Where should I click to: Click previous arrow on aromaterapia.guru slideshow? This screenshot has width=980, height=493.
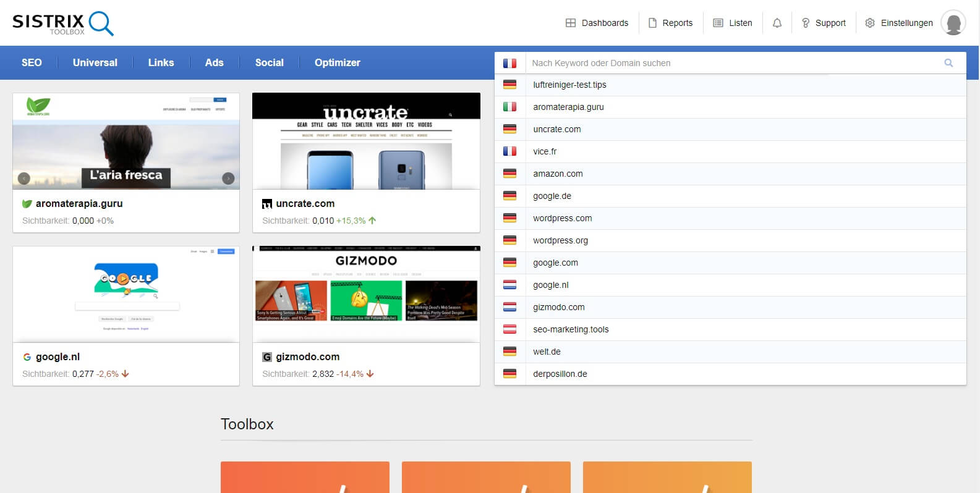pyautogui.click(x=24, y=179)
